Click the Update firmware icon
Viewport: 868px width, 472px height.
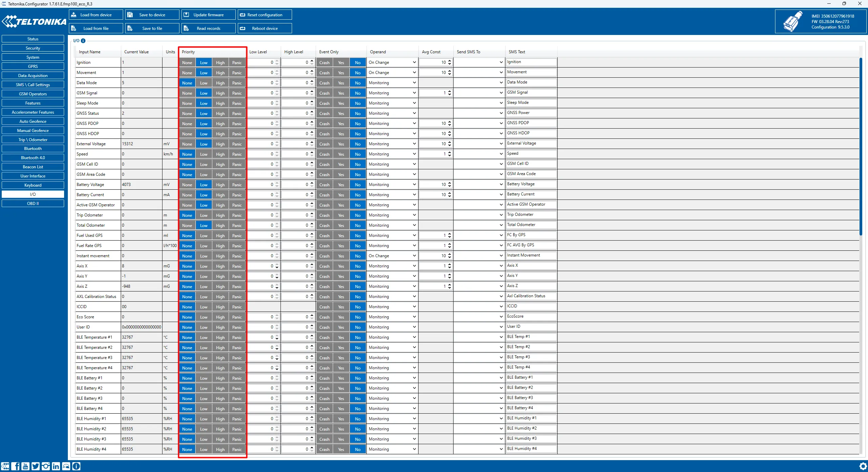coord(186,15)
